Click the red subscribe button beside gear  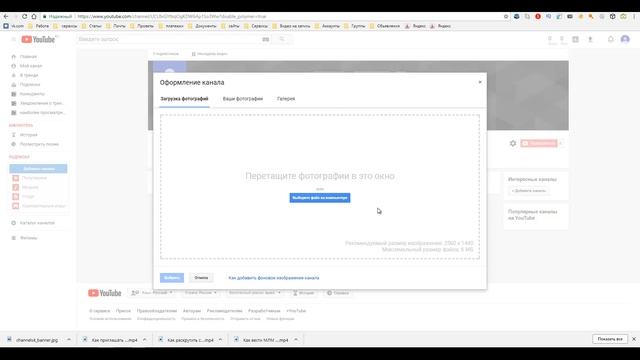point(539,143)
